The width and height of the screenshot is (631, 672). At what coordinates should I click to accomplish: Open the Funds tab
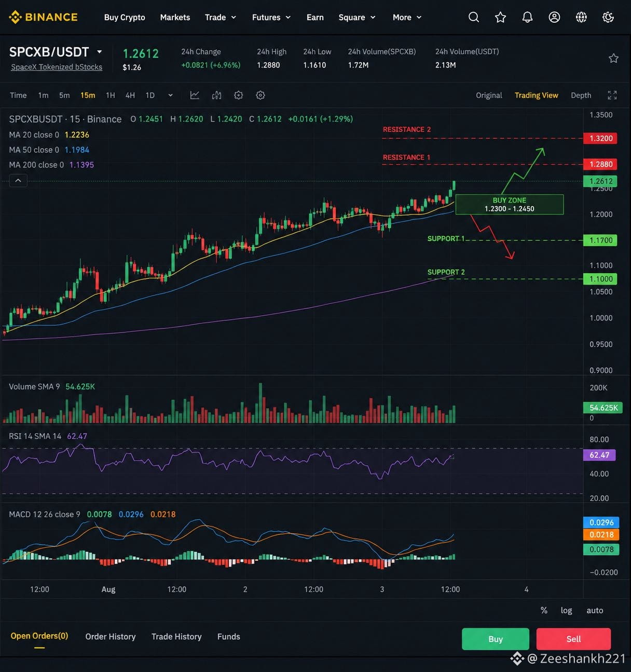pos(228,636)
